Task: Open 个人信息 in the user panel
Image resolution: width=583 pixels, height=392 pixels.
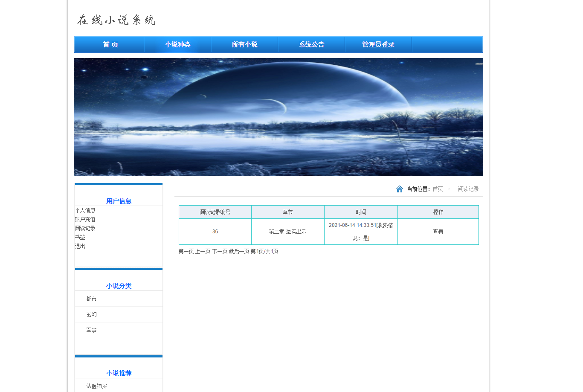Action: [85, 210]
